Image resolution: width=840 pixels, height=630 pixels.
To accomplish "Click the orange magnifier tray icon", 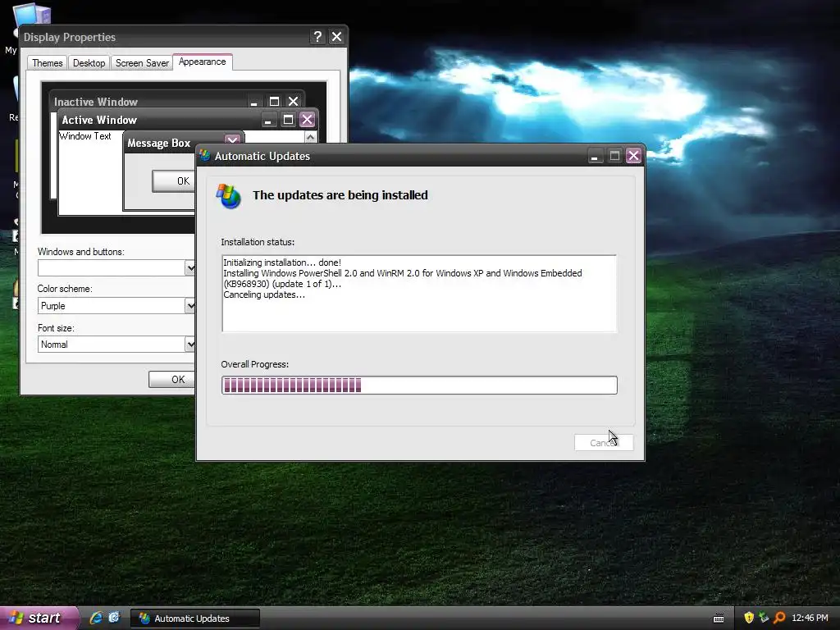I will pyautogui.click(x=779, y=618).
